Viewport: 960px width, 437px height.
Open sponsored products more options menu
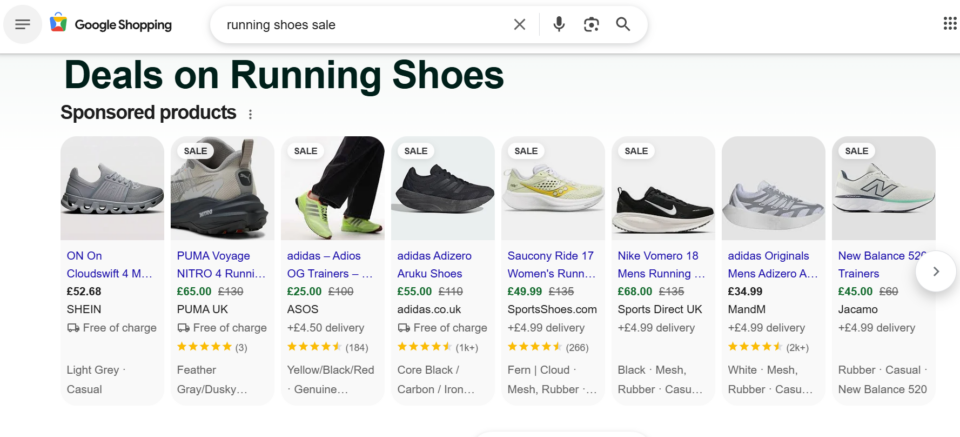click(251, 114)
